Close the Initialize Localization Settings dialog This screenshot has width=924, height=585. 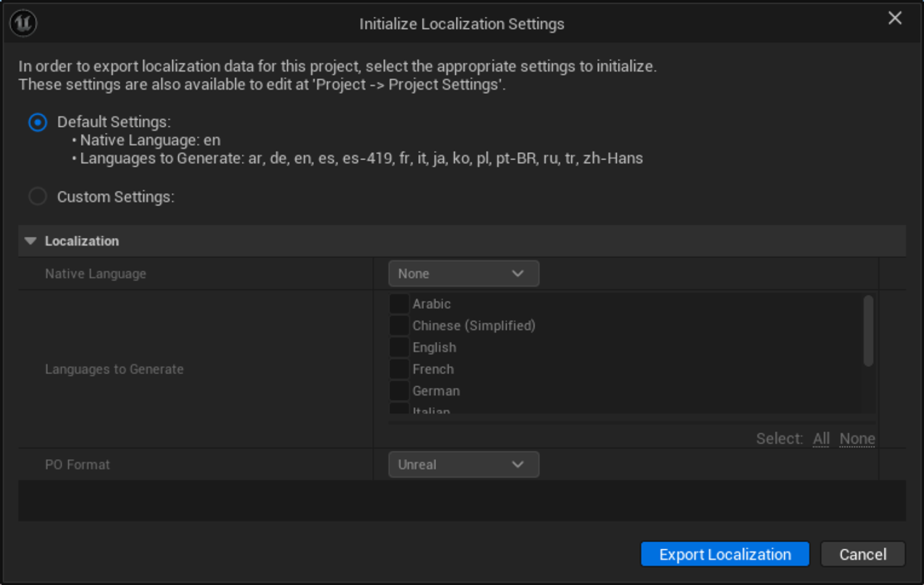(895, 18)
